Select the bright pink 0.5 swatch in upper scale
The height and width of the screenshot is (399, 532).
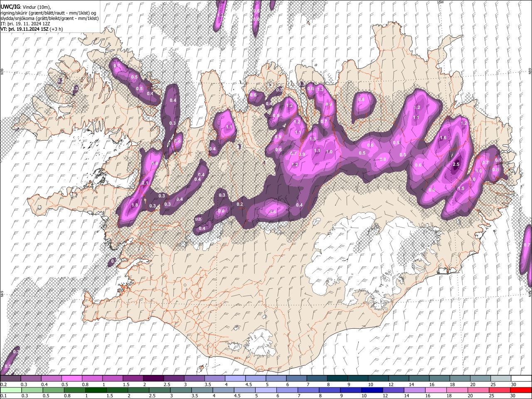click(x=71, y=379)
